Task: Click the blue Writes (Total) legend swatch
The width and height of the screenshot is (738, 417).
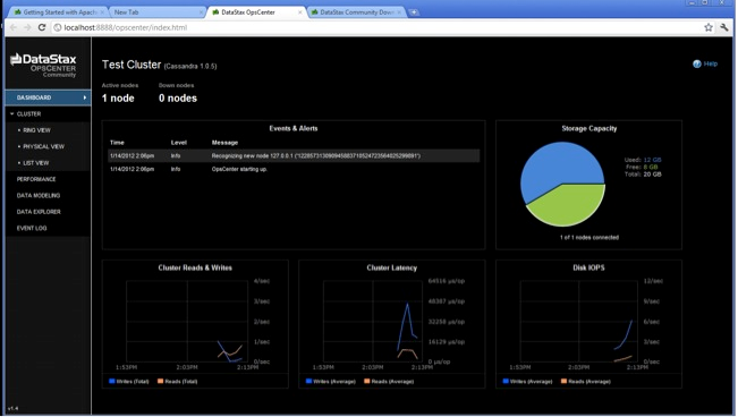Action: (112, 381)
